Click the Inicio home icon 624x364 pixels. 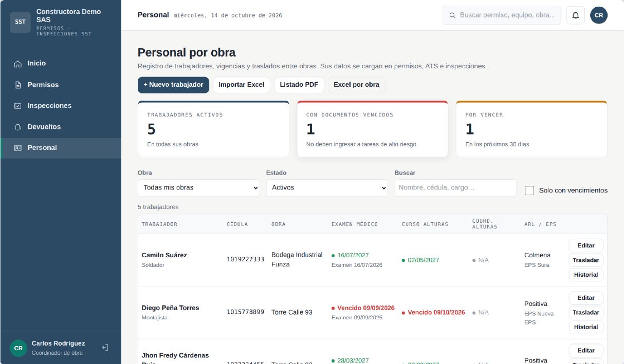tap(18, 64)
